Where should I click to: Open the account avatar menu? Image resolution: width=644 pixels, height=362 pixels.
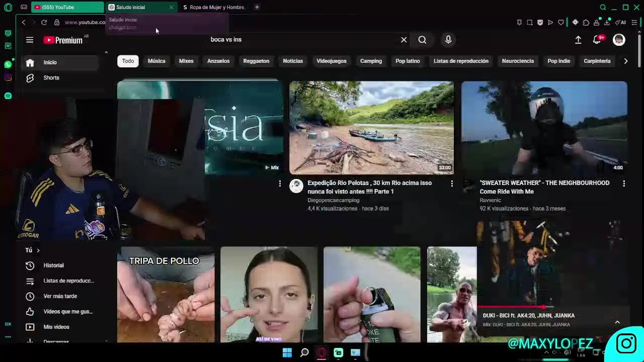coord(619,40)
